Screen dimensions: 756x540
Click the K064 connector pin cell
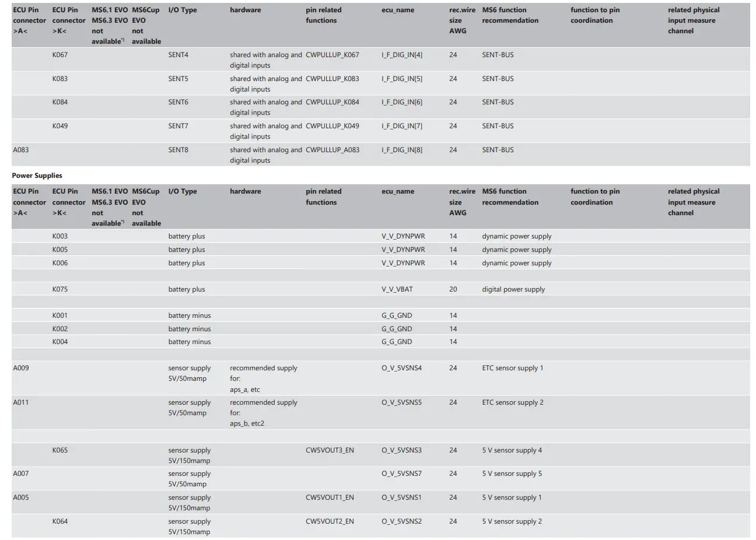pos(60,521)
